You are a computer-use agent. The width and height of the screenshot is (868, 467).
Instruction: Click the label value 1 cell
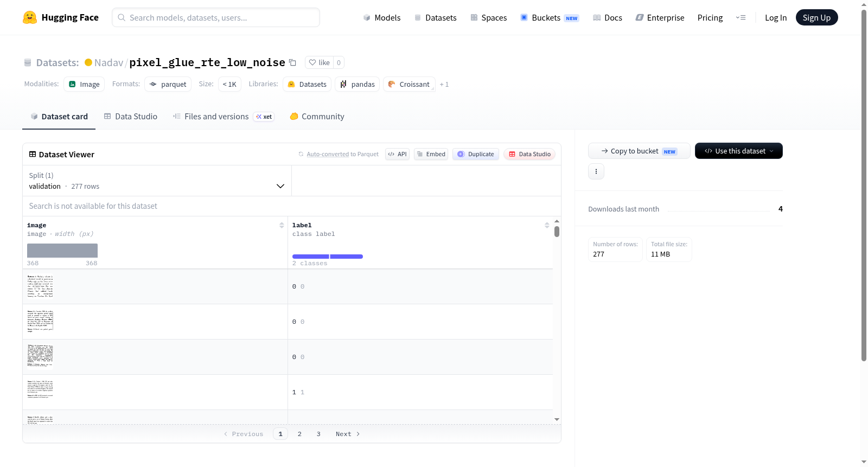[x=420, y=392]
